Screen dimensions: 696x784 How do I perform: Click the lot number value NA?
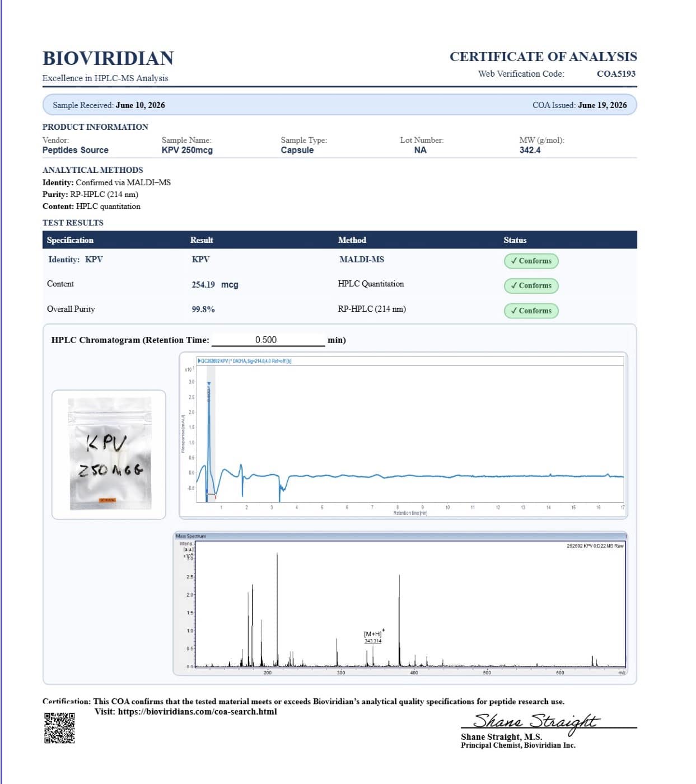pos(421,150)
